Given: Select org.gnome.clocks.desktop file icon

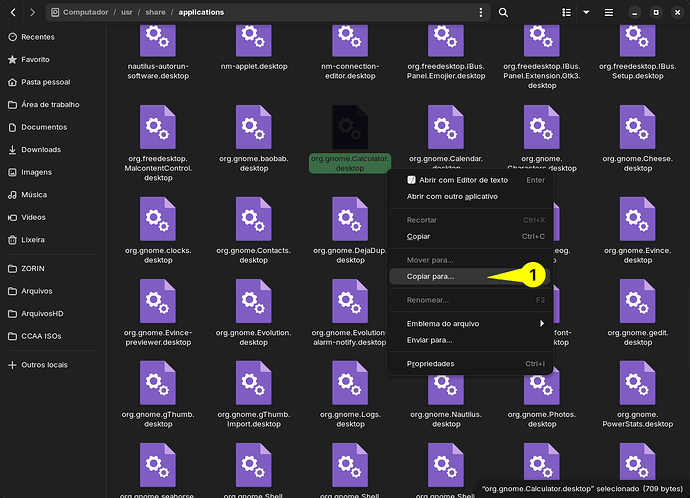Looking at the screenshot, I should point(156,217).
